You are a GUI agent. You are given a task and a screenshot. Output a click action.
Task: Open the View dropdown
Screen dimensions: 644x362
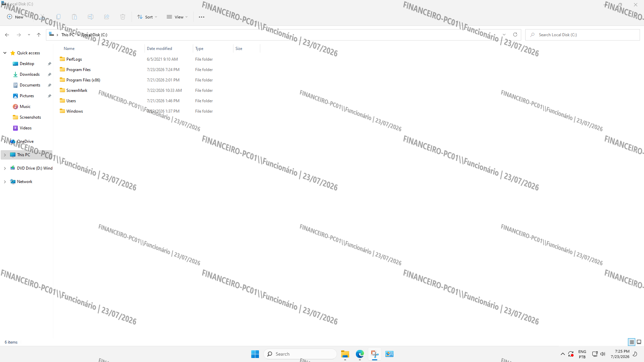(x=177, y=17)
